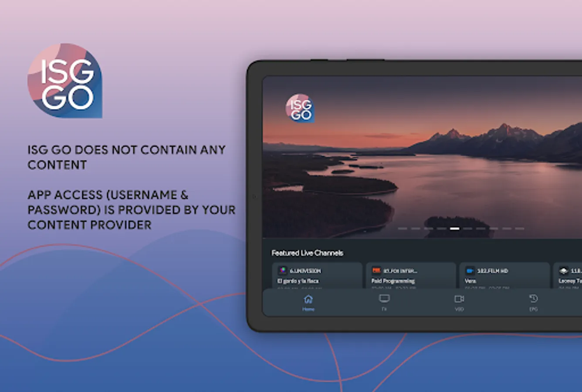582x392 pixels.
Task: Open the Home tab icon
Action: pos(308,299)
